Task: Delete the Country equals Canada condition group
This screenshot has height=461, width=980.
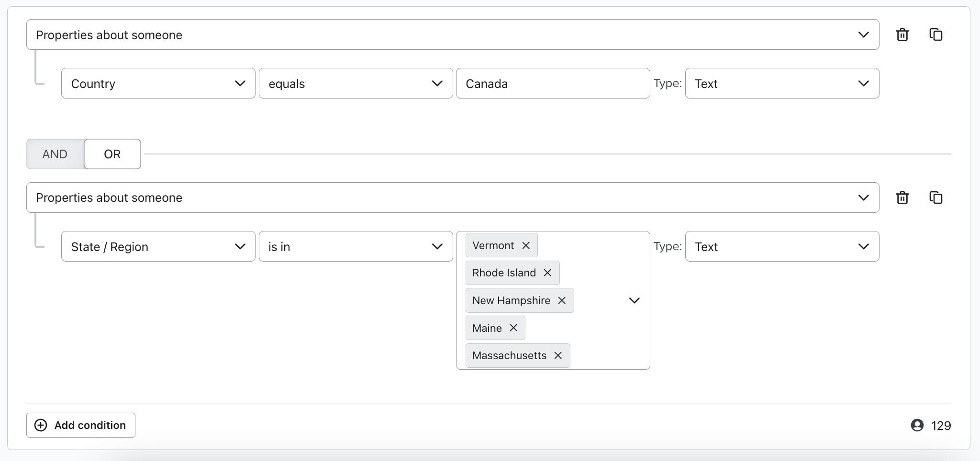Action: click(x=902, y=34)
